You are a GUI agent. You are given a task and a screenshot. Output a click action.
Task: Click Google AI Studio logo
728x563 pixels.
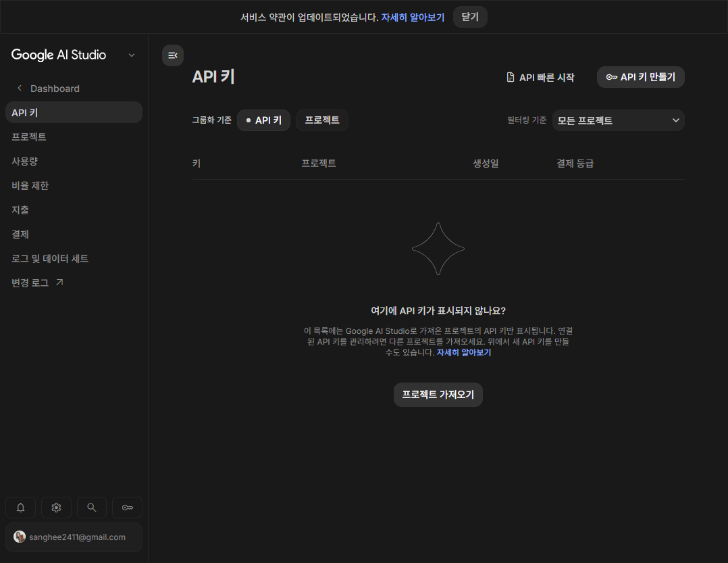coord(59,55)
